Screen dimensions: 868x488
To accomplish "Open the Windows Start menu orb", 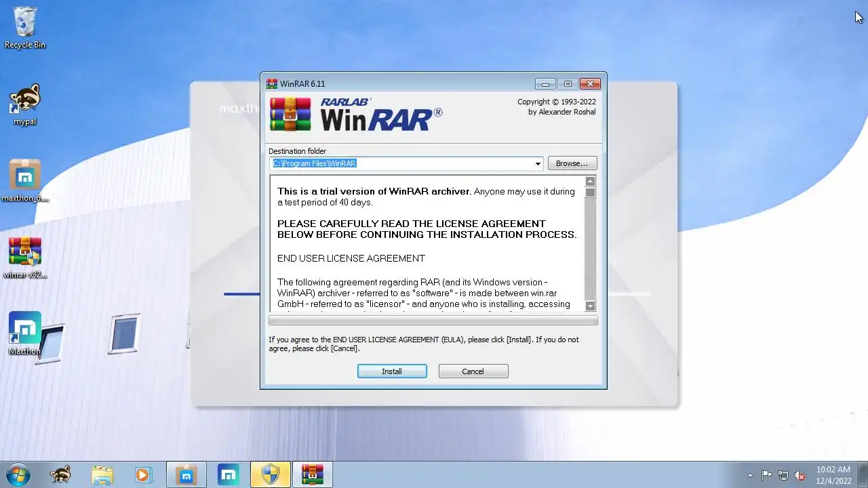I will tap(18, 474).
